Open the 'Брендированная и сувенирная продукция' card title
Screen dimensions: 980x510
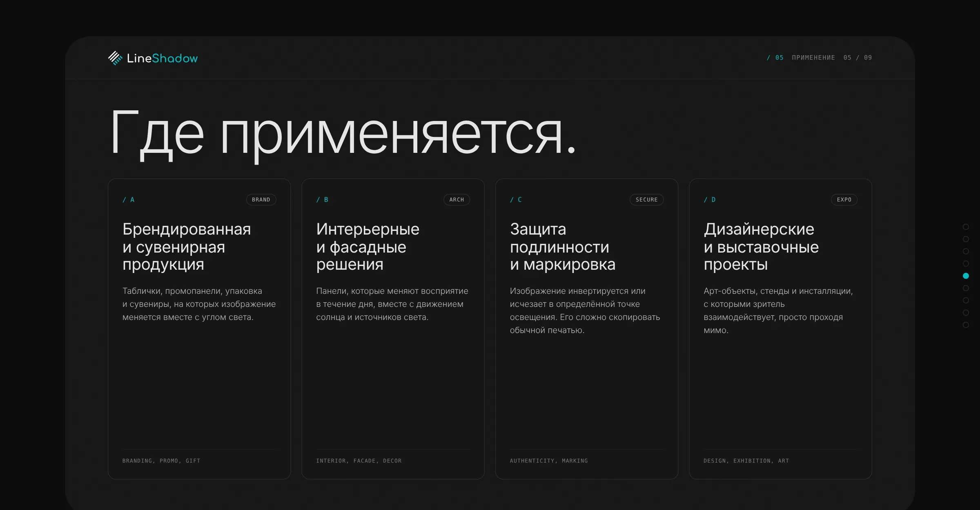[x=187, y=247]
